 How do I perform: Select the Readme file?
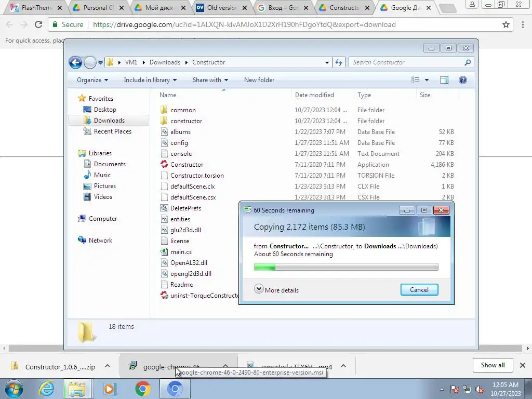coord(181,285)
